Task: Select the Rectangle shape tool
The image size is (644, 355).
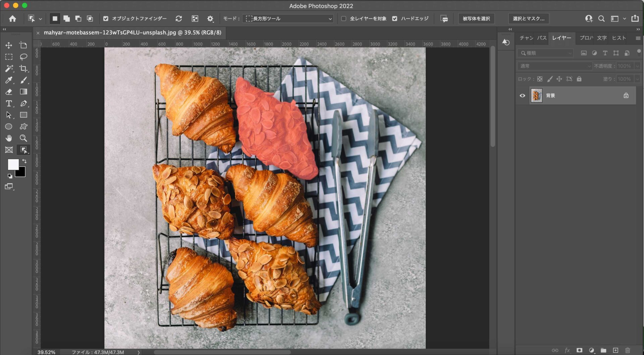Action: point(23,115)
